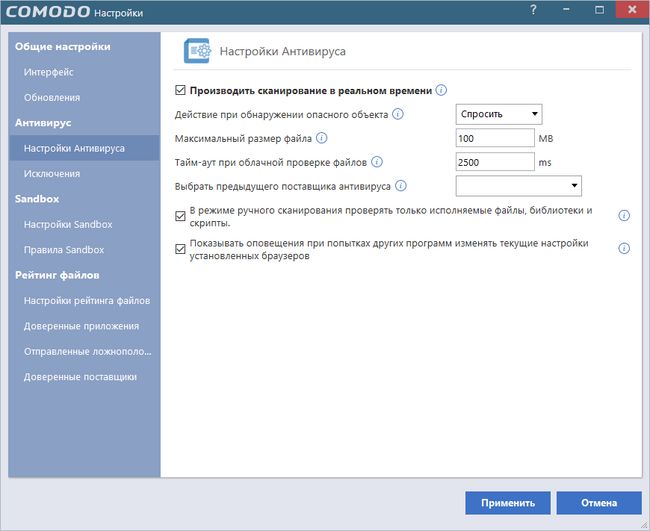
Task: Click the 'Максимальный размер файла' label
Action: [243, 138]
